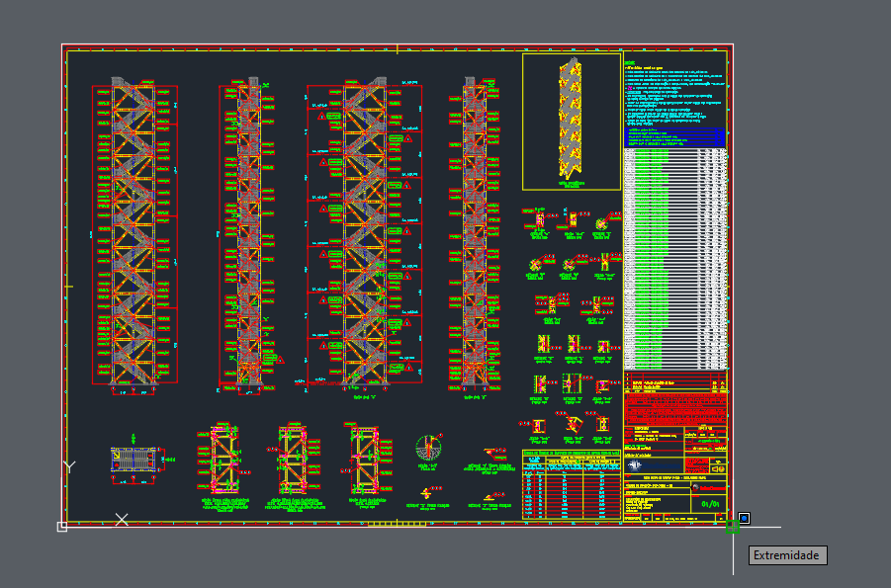891x588 pixels.
Task: Select the small stair plan view drawing
Action: pos(136,462)
